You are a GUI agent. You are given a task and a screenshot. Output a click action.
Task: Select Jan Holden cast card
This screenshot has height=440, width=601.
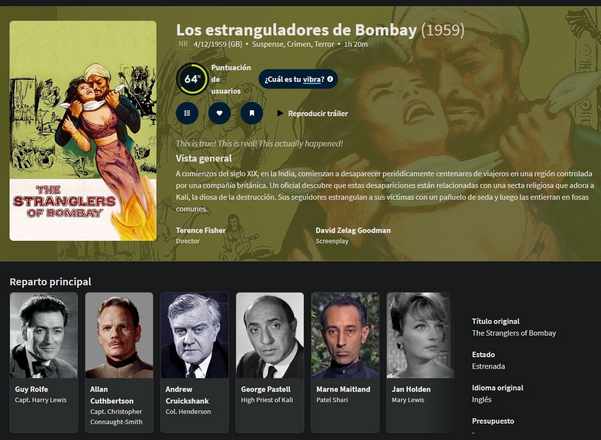[x=420, y=362]
